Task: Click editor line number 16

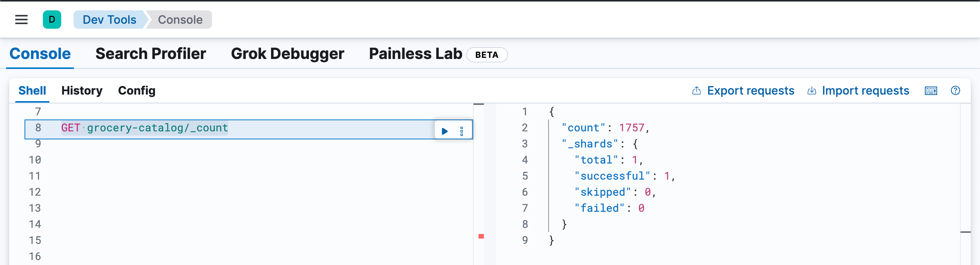Action: click(35, 257)
